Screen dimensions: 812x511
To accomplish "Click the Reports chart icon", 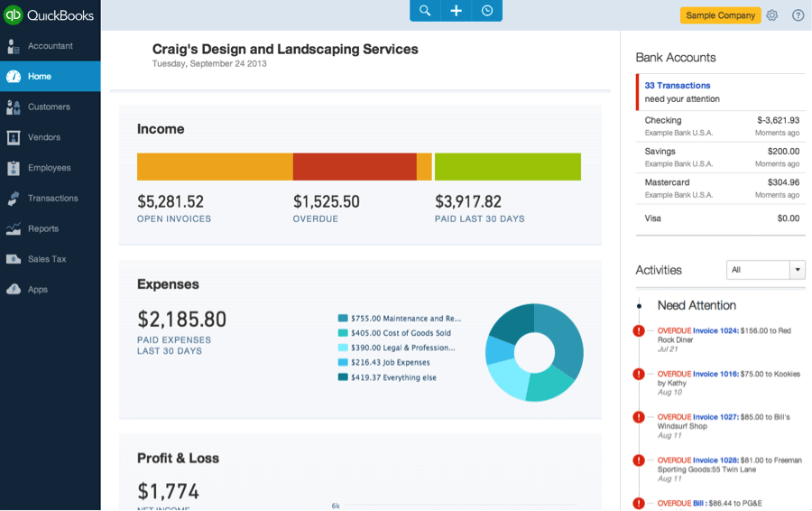I will click(x=13, y=228).
